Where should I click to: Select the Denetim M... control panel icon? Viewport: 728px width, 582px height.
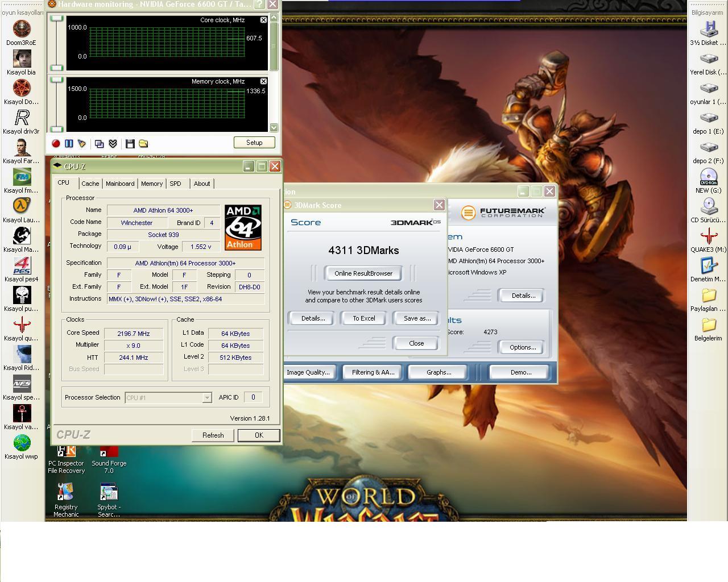click(708, 269)
